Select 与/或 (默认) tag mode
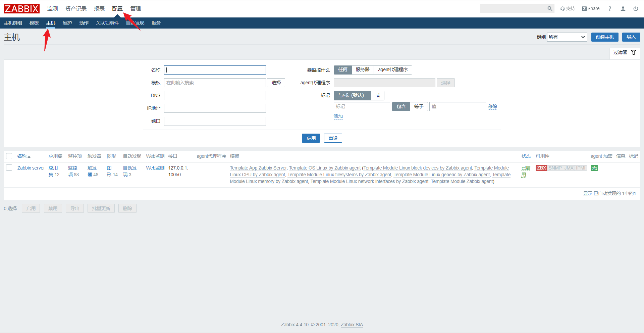Image resolution: width=644 pixels, height=333 pixels. pyautogui.click(x=352, y=96)
